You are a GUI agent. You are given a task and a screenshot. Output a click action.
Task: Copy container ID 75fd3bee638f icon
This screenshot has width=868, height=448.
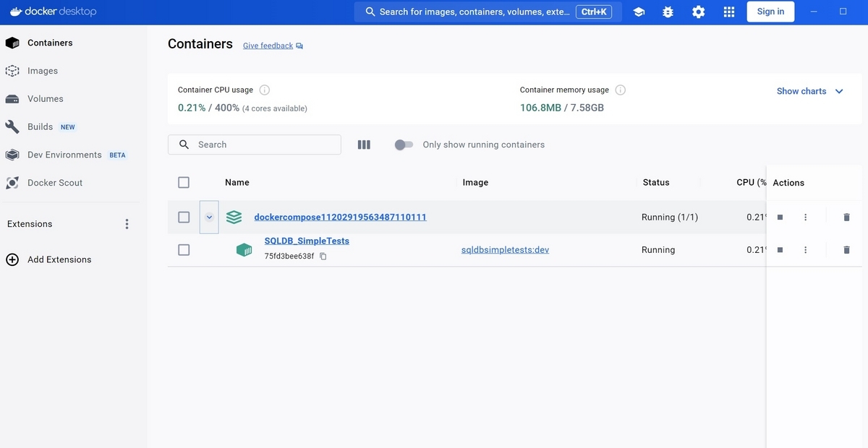(x=323, y=257)
